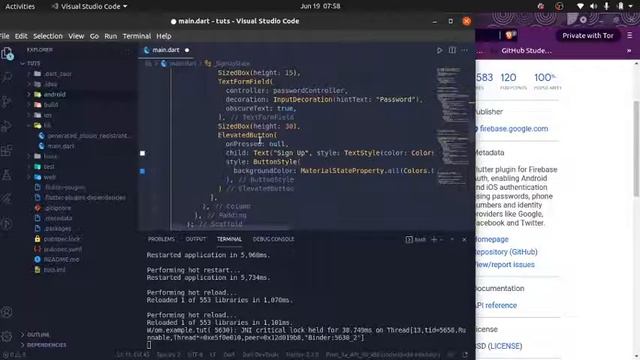Click the notifications bell in the status bar
Viewport: 640px width, 360px height.
click(x=465, y=355)
